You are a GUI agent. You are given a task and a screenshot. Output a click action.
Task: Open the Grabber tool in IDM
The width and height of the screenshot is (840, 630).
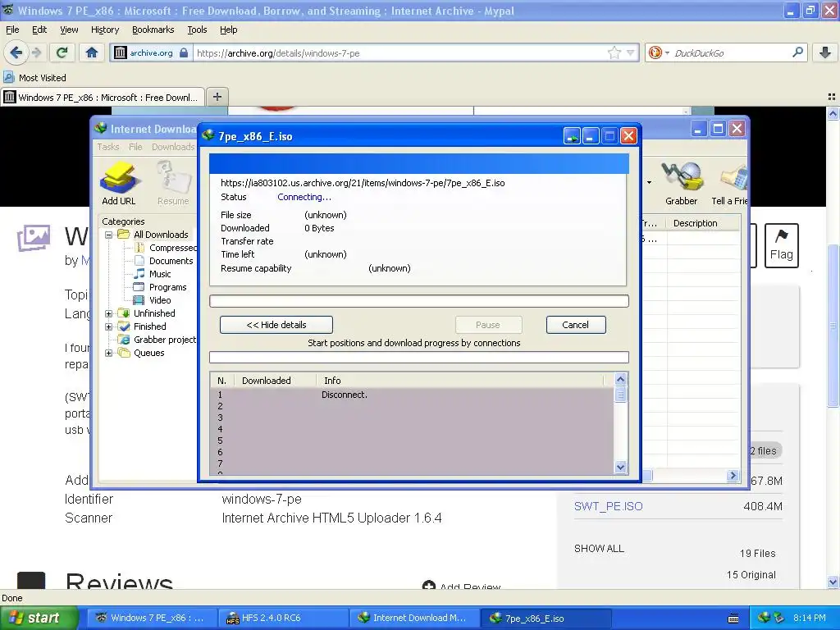682,184
